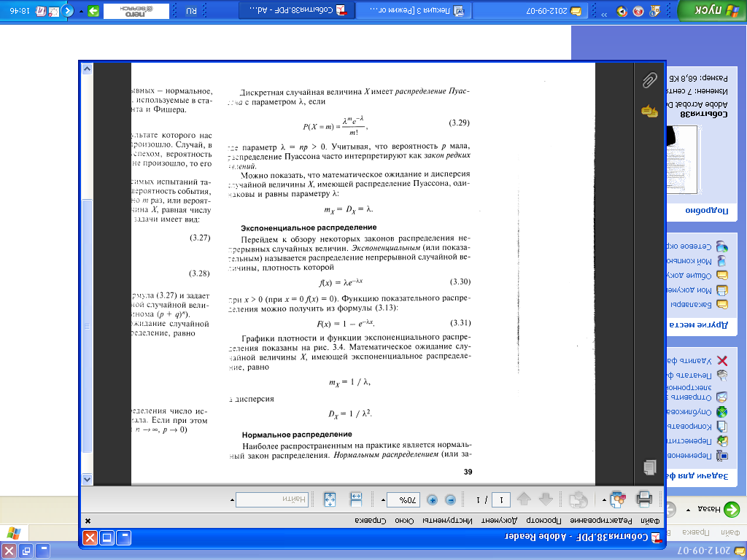Click the Переместить файл task link
The height and width of the screenshot is (560, 747).
click(x=698, y=440)
